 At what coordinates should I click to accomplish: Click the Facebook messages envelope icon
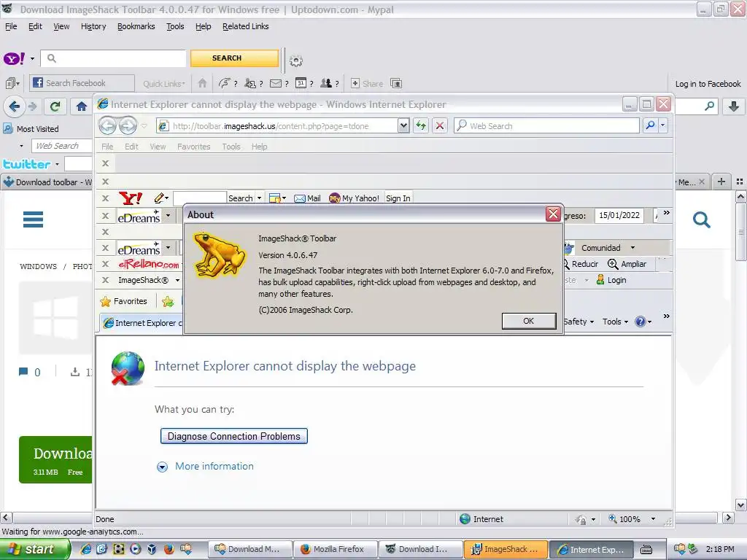(x=275, y=83)
